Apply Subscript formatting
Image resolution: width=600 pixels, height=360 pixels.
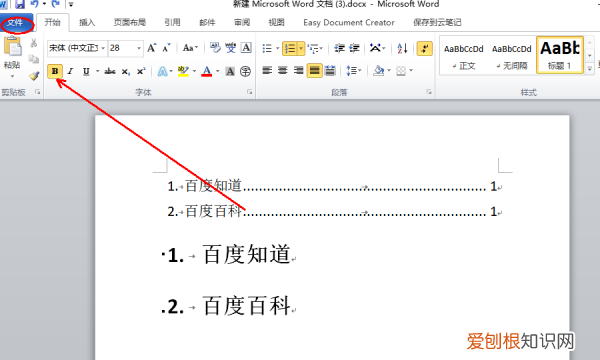tap(126, 72)
